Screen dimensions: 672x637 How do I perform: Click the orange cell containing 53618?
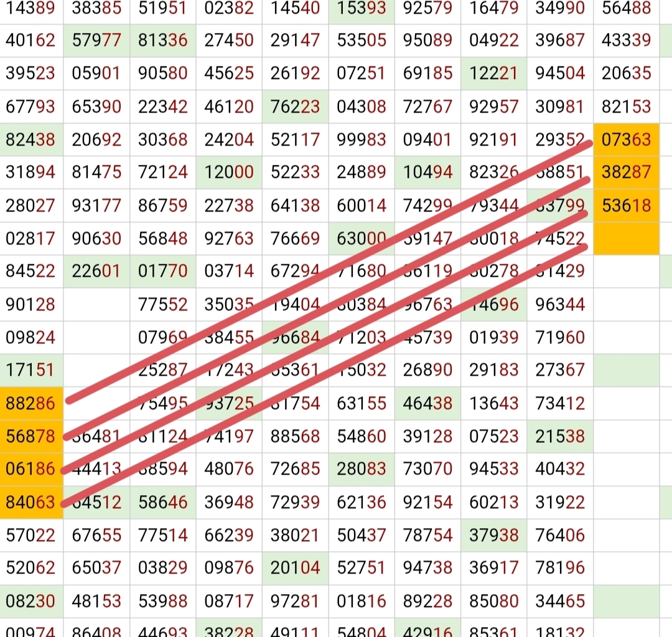pyautogui.click(x=626, y=206)
